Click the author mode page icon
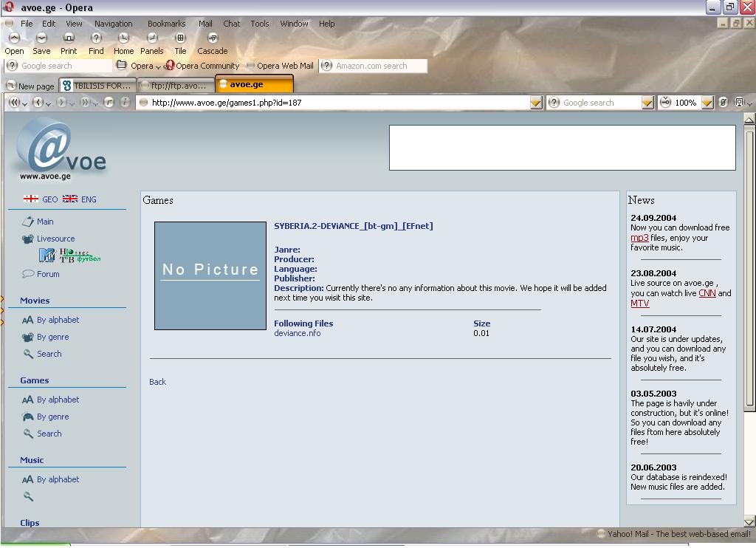 [x=738, y=102]
